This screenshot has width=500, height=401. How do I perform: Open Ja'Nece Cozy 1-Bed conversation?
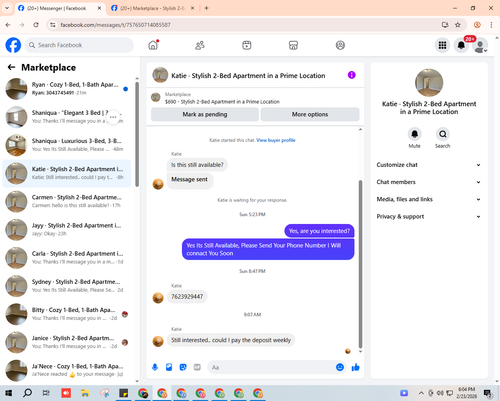(x=67, y=370)
